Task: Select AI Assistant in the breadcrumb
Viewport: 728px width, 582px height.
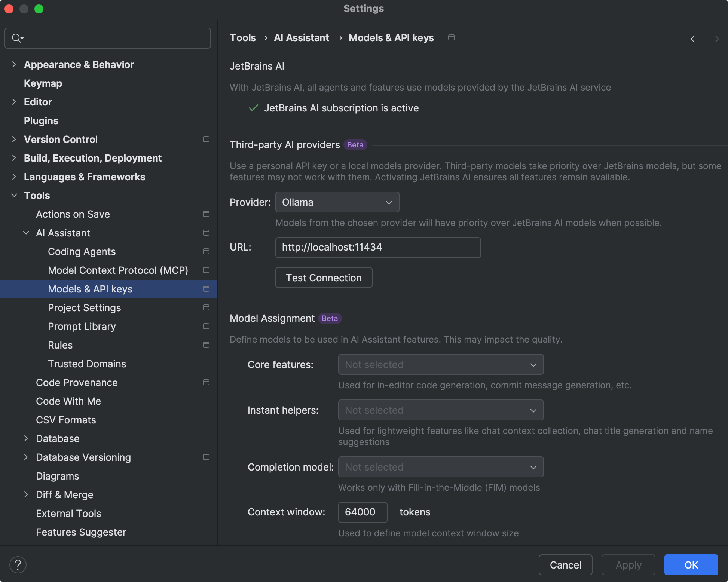Action: coord(301,37)
